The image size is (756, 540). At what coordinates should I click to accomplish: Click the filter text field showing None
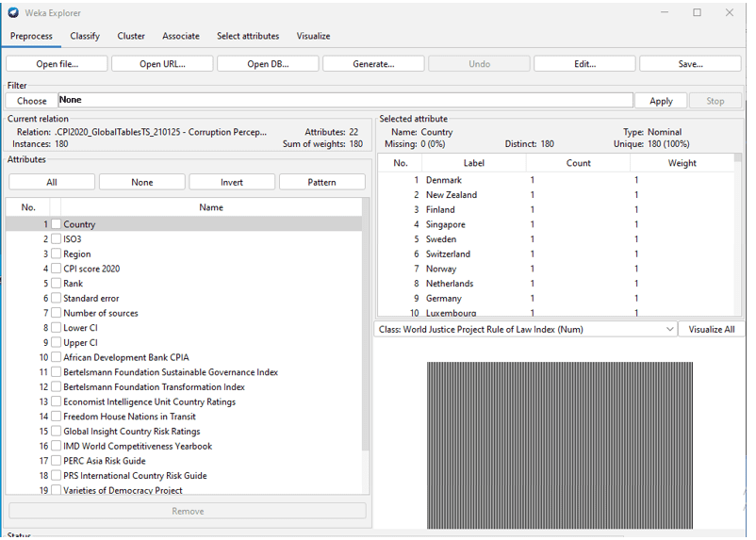tap(346, 100)
